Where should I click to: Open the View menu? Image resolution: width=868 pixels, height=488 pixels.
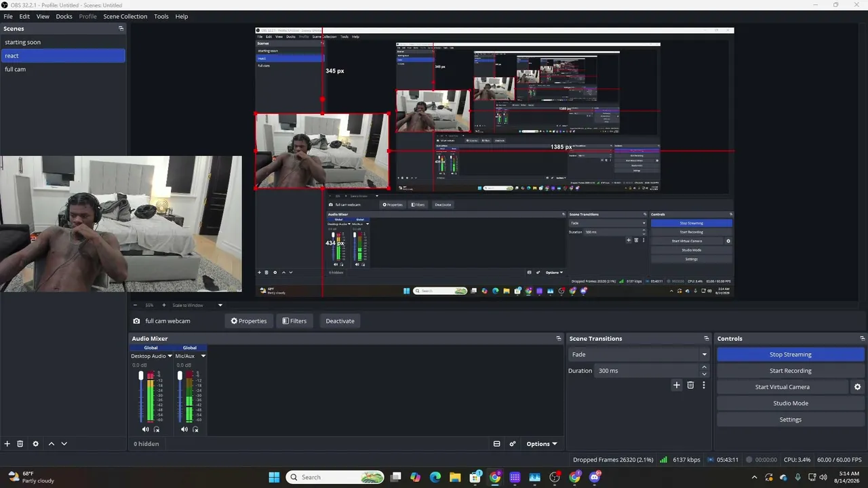coord(43,16)
